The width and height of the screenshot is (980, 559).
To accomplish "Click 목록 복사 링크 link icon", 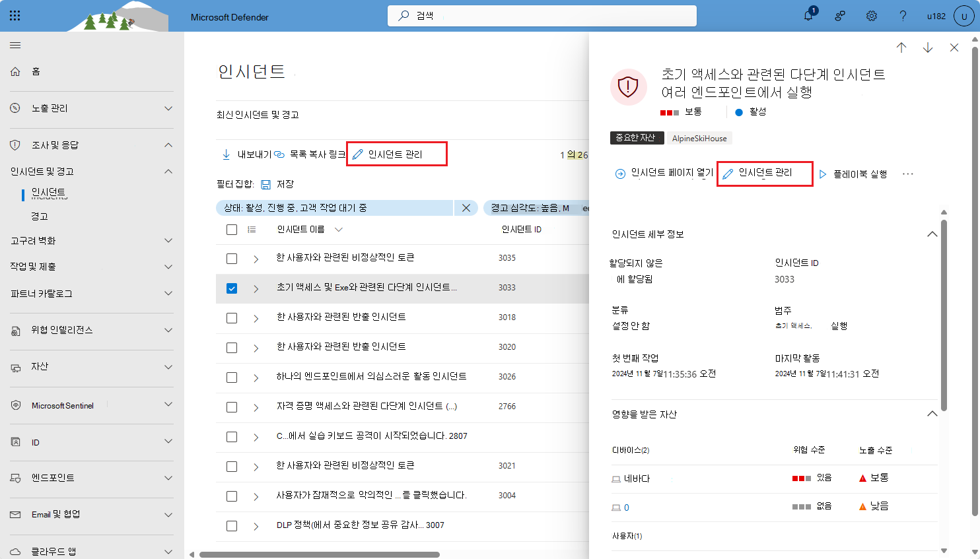I will pos(279,154).
